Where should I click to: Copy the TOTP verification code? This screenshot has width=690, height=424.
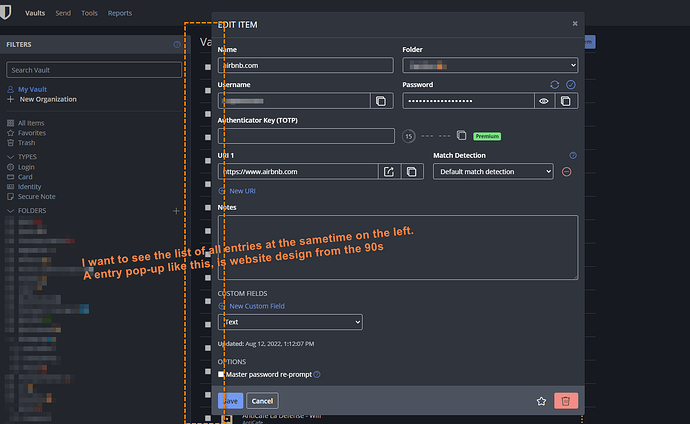461,135
